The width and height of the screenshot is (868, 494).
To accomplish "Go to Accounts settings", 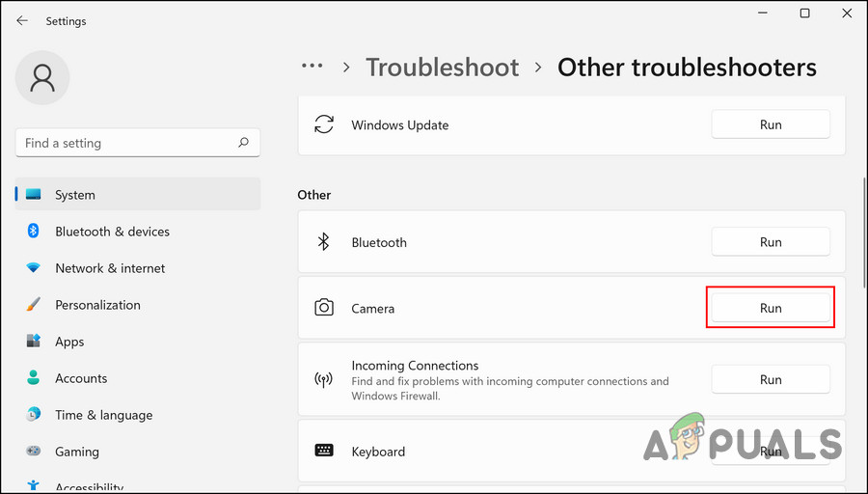I will pos(81,378).
